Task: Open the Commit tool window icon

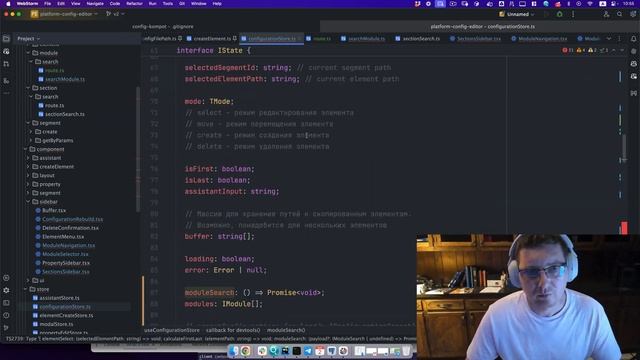Action: pos(6,51)
